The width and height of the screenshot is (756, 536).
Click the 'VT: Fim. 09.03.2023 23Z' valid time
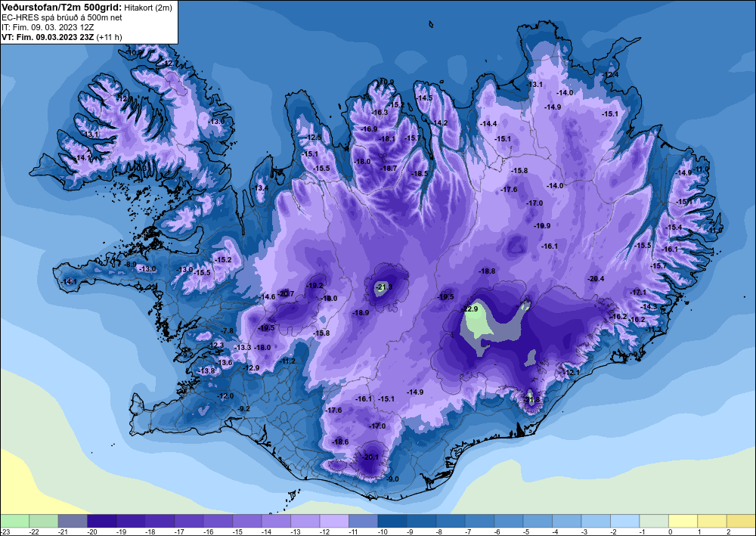click(x=48, y=37)
